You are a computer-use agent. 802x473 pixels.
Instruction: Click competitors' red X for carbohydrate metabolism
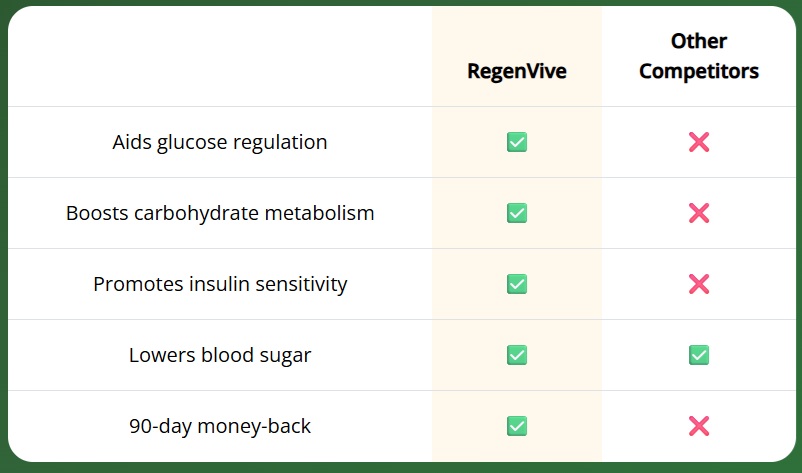pos(699,213)
